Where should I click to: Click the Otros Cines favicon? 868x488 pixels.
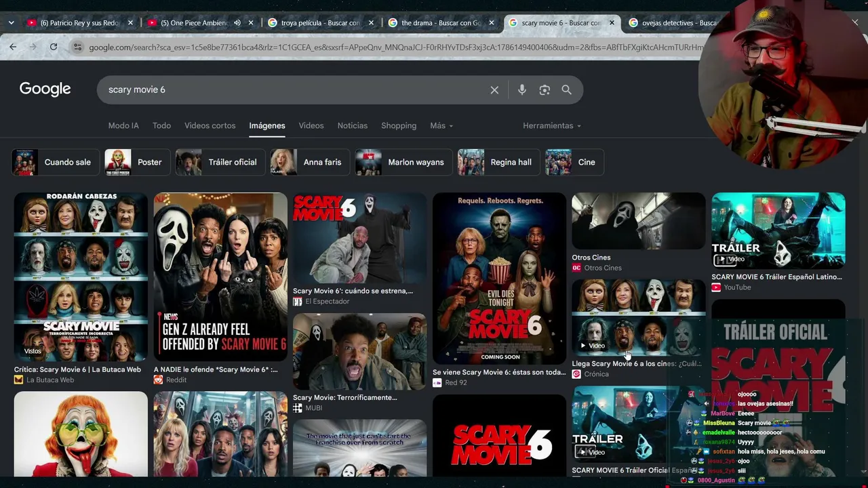(x=577, y=268)
